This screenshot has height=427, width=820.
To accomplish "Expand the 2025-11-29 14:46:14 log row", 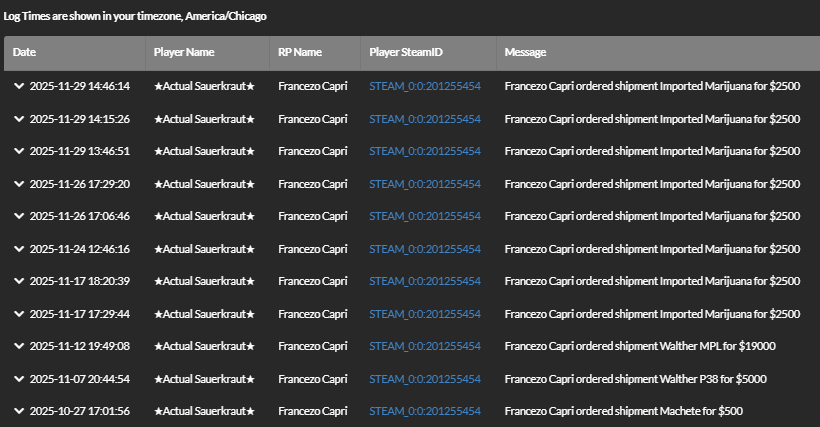I will coord(19,86).
